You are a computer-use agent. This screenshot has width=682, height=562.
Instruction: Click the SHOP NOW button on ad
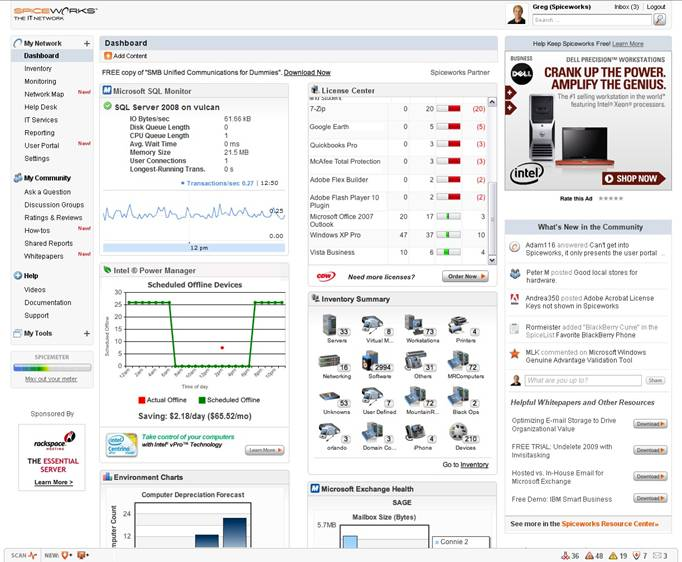[633, 178]
